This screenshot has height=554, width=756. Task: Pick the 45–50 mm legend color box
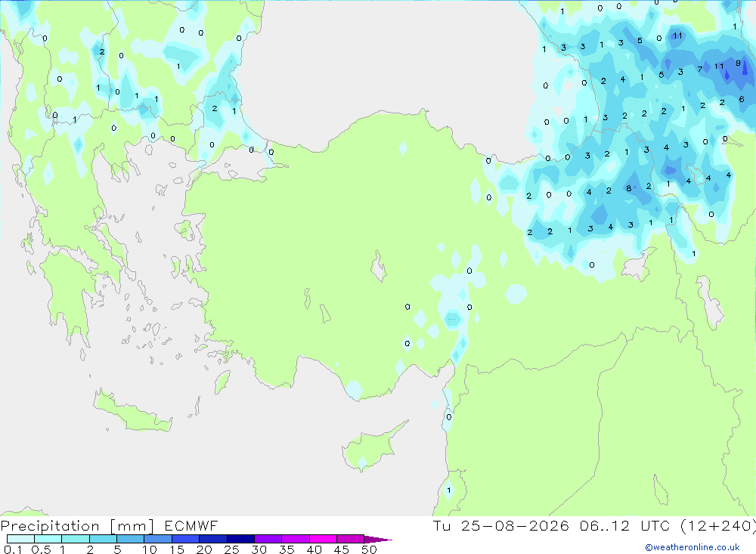pos(351,539)
